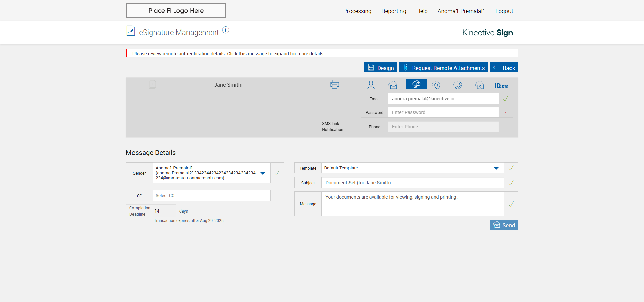
Task: Select the cloud phone authentication icon
Action: [x=458, y=85]
